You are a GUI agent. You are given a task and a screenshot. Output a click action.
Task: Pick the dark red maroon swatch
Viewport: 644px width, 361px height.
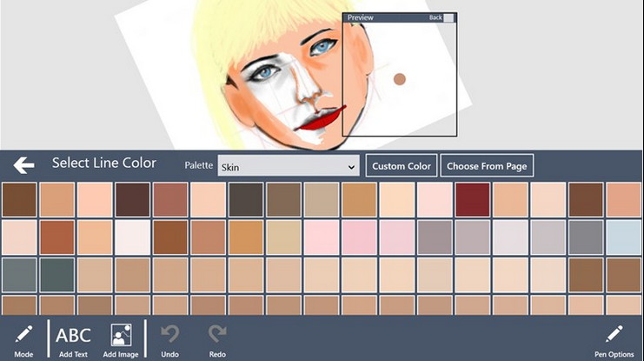tap(473, 199)
